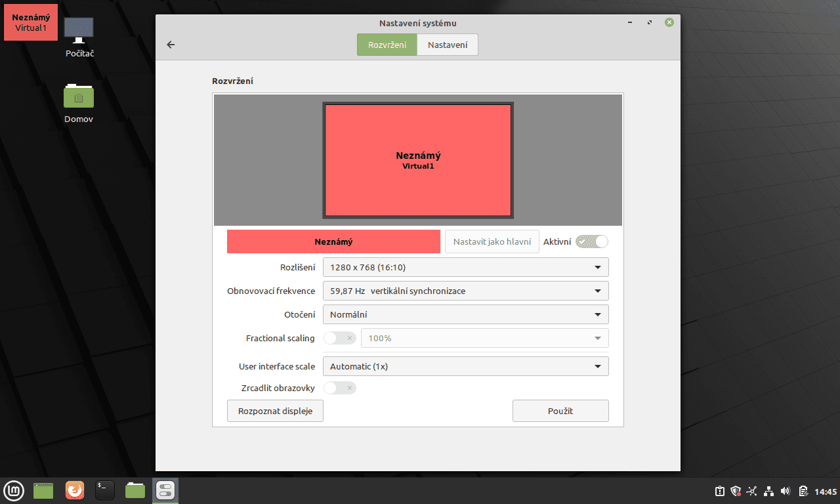Viewport: 840px width, 504px height.
Task: Select the red Neznámý display in the layout
Action: point(417,159)
